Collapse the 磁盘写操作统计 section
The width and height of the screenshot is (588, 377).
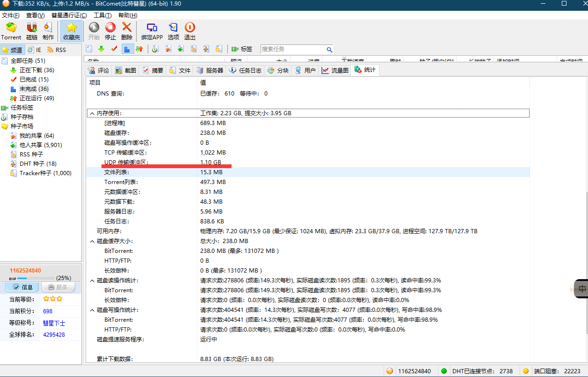pos(92,310)
